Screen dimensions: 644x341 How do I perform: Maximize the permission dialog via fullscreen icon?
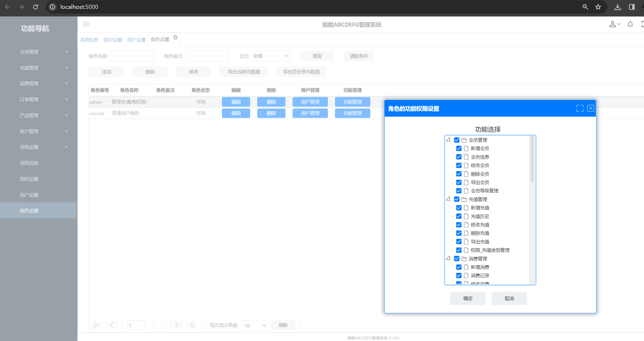pyautogui.click(x=580, y=108)
